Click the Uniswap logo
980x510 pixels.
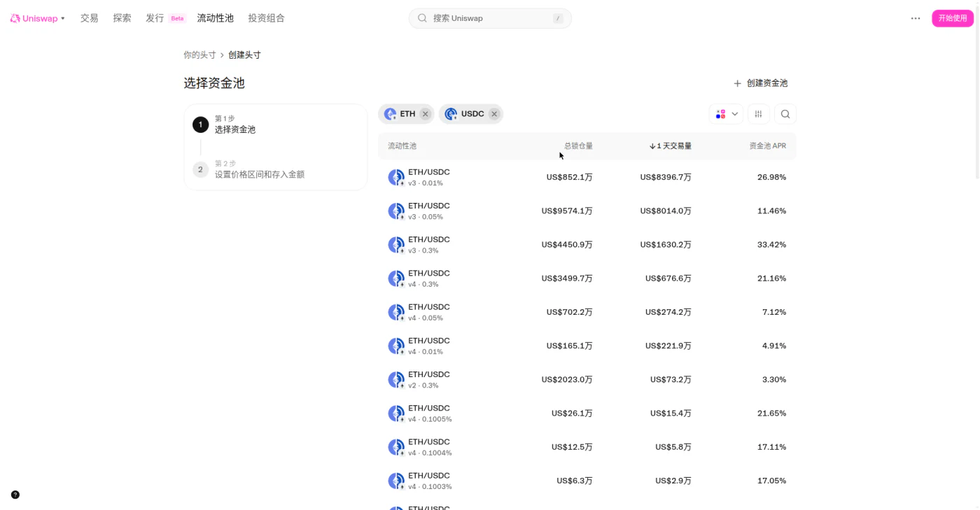point(34,18)
